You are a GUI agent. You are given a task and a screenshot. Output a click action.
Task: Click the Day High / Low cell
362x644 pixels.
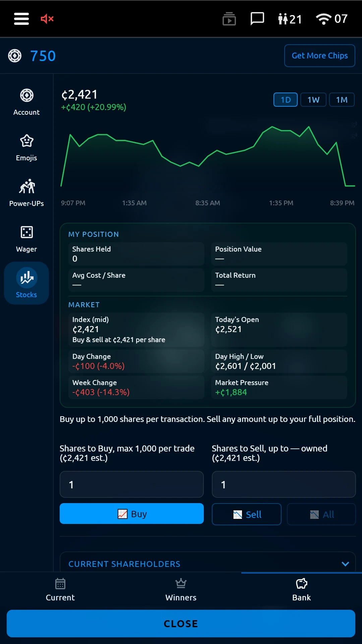click(x=279, y=361)
